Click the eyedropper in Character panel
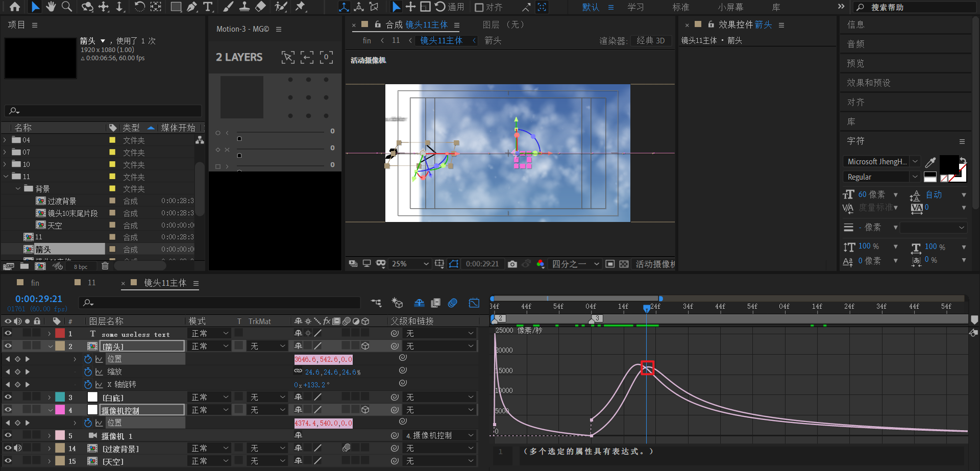Image resolution: width=980 pixels, height=471 pixels. pos(930,162)
